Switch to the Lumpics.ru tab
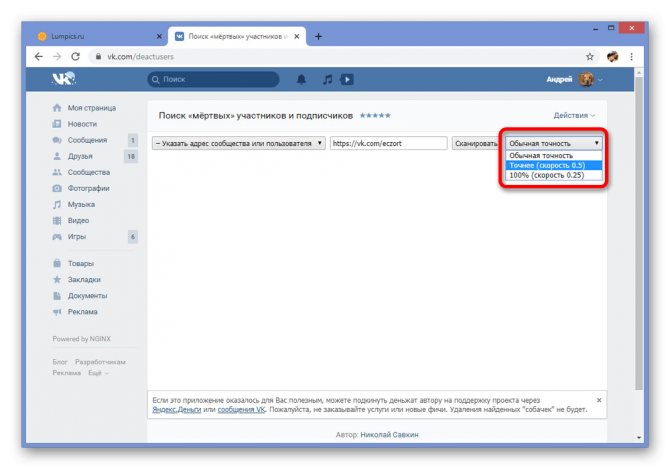Viewport: 670px width, 469px height. [100, 36]
